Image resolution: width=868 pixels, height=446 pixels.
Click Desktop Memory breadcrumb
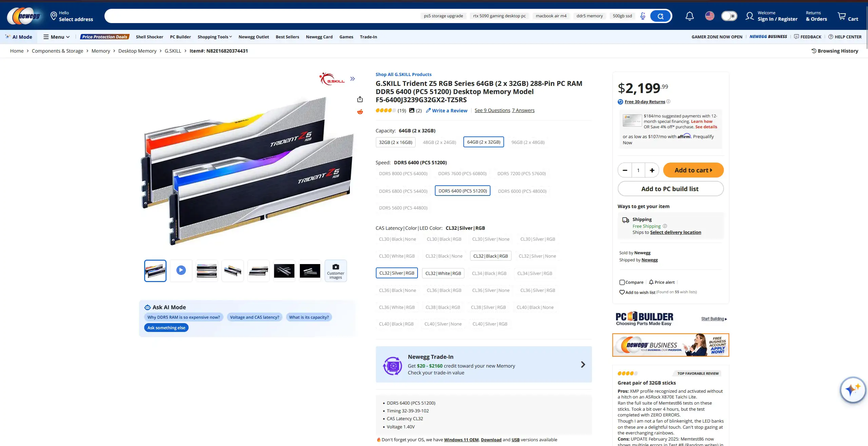[137, 51]
